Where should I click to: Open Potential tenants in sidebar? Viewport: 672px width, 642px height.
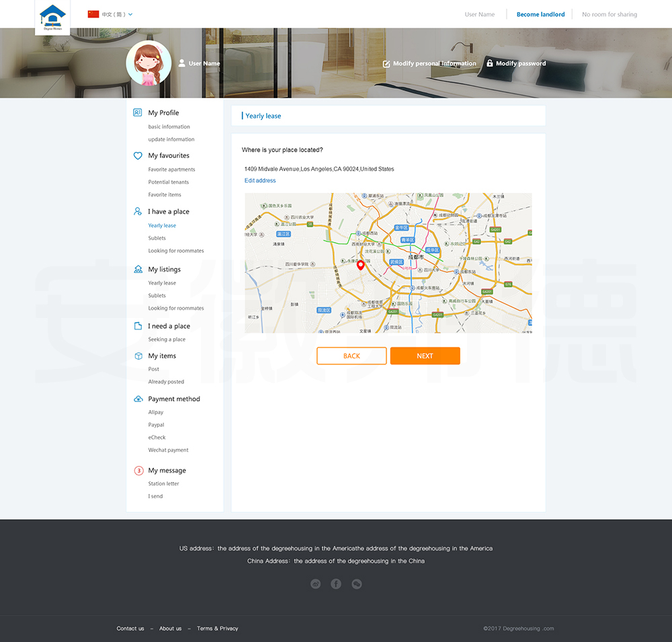coord(169,182)
